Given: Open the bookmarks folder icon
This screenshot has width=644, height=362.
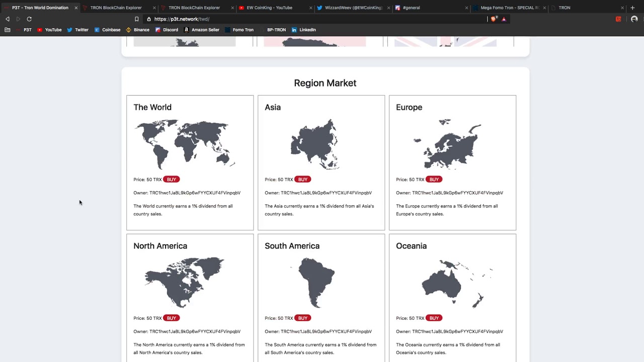Looking at the screenshot, I should click(x=7, y=30).
